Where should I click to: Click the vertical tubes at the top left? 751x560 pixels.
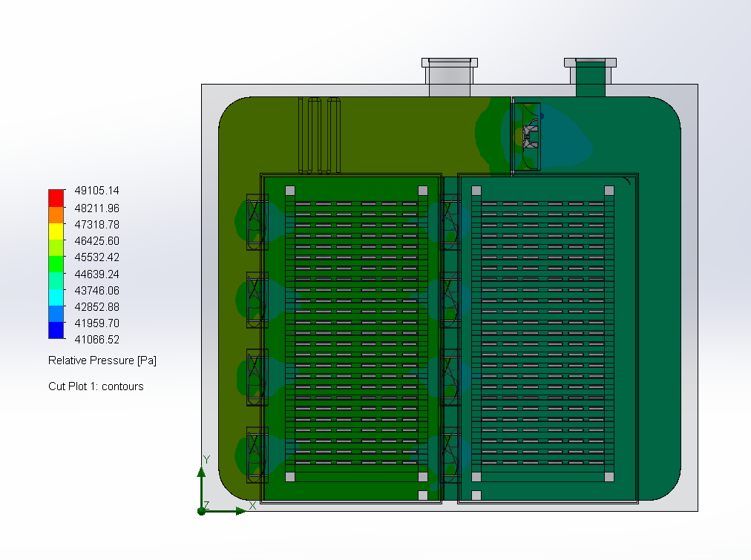[x=319, y=135]
